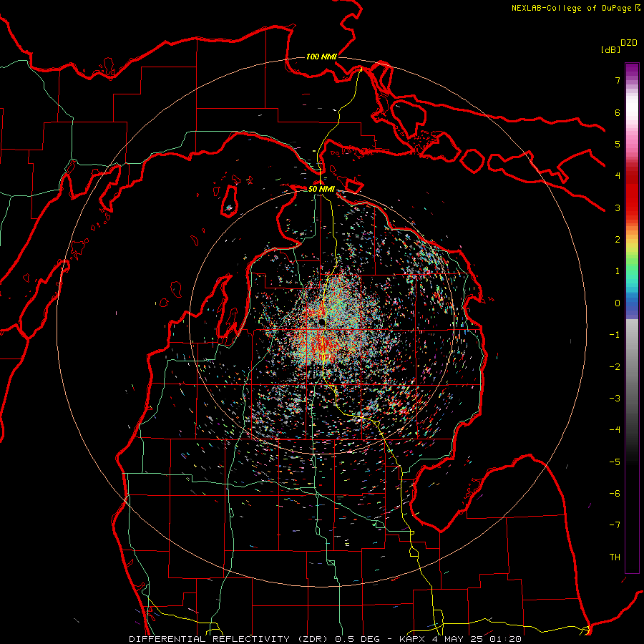Click the 0 value on color scale
Screen dimensions: 644x644
[618, 303]
